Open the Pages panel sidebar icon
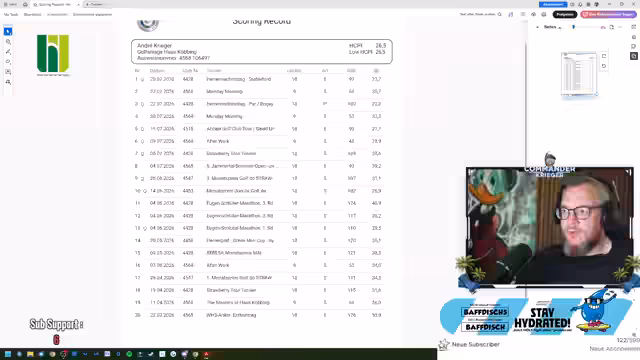This screenshot has width=640, height=360. click(x=633, y=56)
